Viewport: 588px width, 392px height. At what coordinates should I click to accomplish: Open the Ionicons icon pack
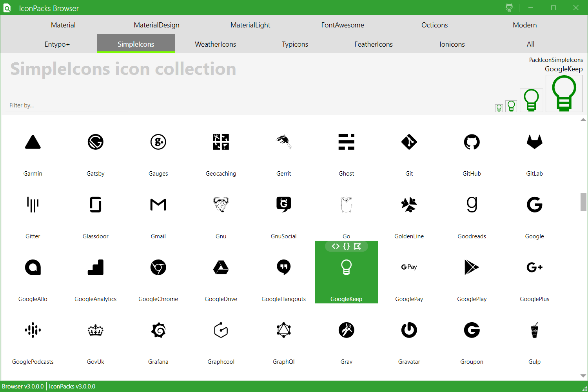click(x=452, y=44)
